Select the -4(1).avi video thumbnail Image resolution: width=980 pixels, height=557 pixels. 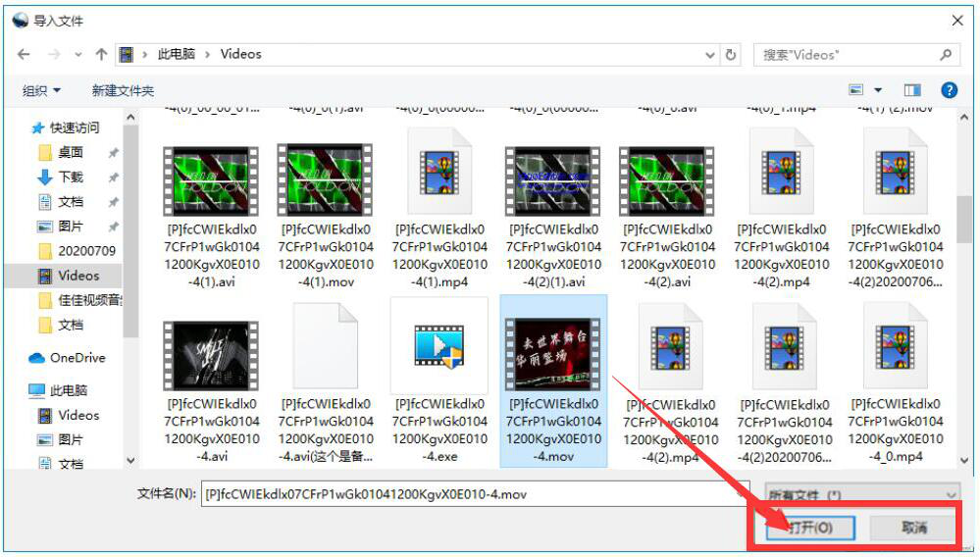pyautogui.click(x=211, y=180)
